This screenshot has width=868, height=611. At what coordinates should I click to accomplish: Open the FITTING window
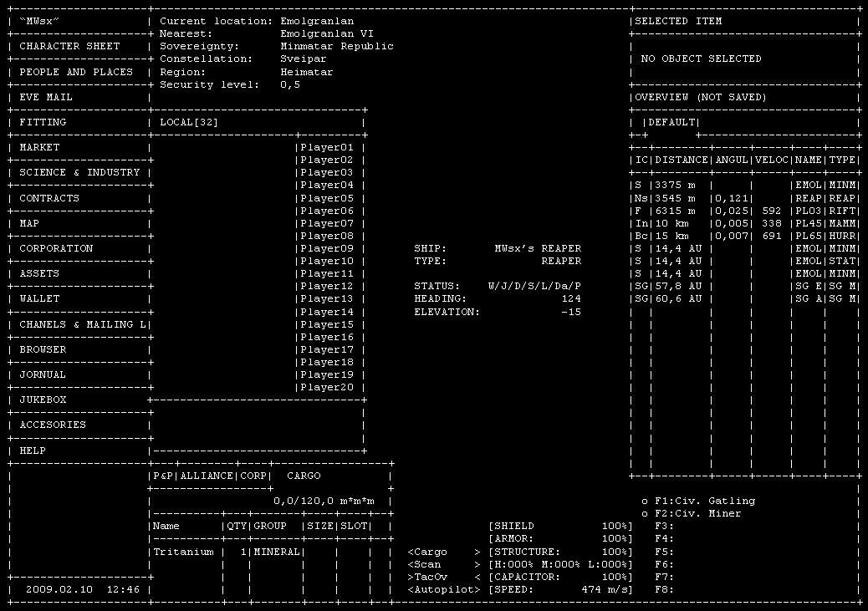(x=43, y=122)
